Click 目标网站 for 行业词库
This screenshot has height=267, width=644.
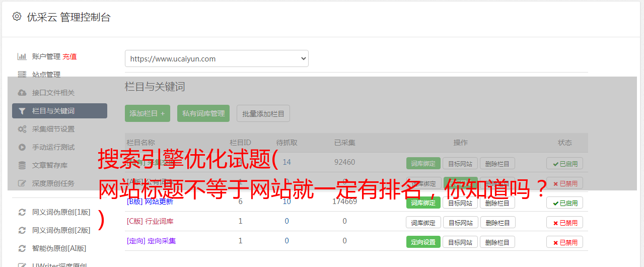point(460,222)
